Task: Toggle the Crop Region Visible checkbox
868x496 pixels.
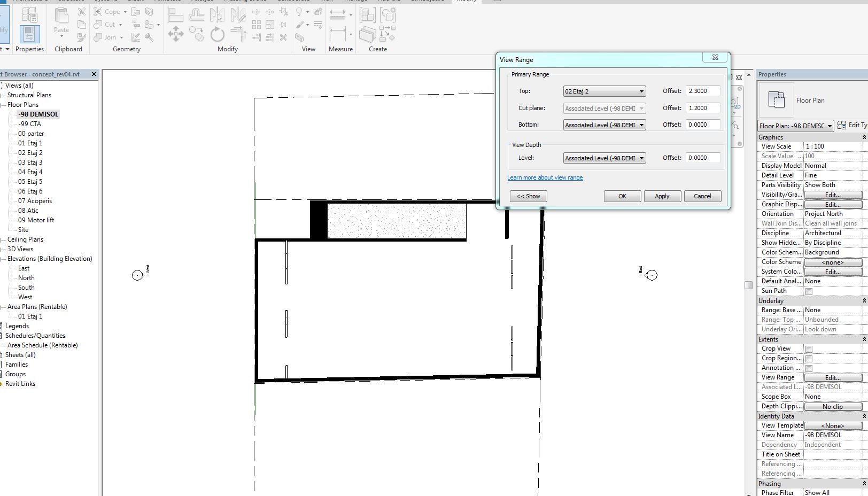Action: 809,359
